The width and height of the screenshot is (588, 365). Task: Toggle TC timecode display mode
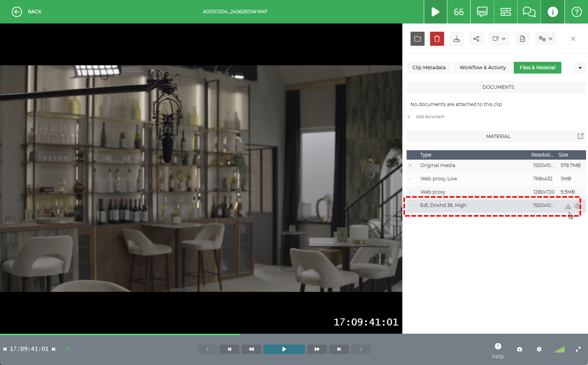pyautogui.click(x=68, y=349)
